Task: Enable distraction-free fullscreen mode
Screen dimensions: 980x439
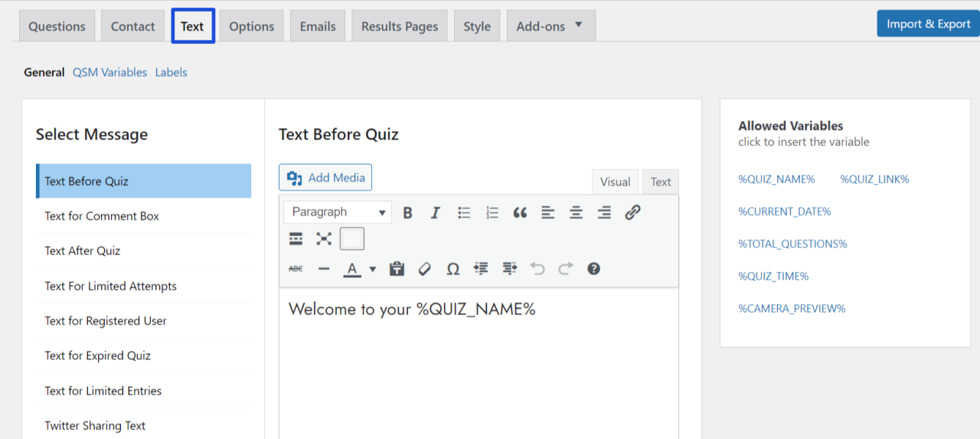Action: tap(324, 239)
